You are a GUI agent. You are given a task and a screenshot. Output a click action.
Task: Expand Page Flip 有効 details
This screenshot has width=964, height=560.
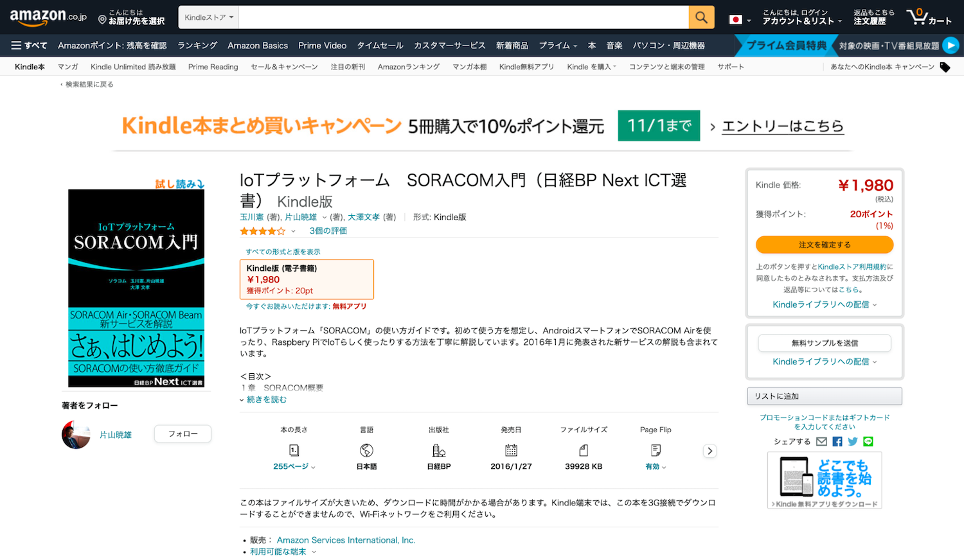(656, 467)
